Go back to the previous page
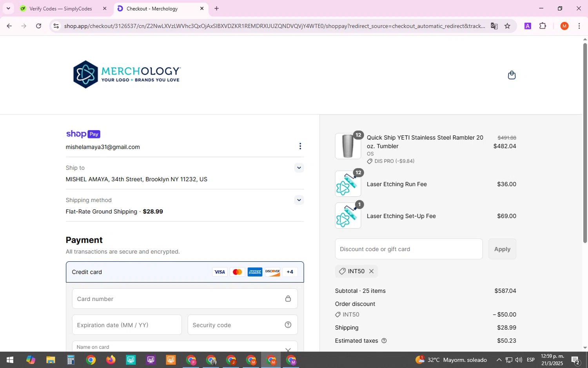Viewport: 588px width, 368px height. [x=9, y=26]
